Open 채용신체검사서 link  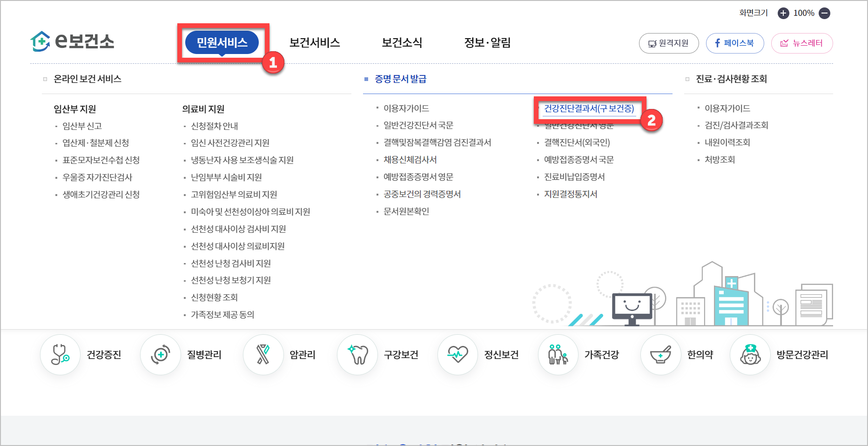pos(410,160)
